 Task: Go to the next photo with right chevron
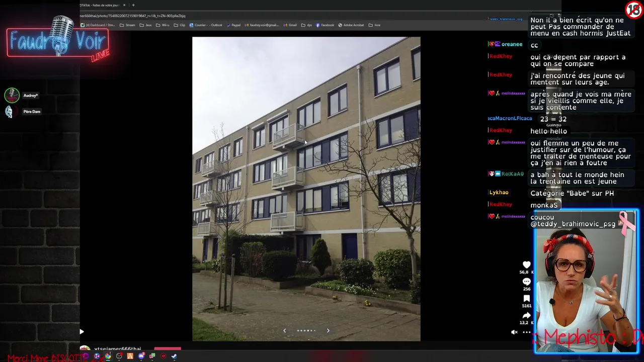point(328,330)
